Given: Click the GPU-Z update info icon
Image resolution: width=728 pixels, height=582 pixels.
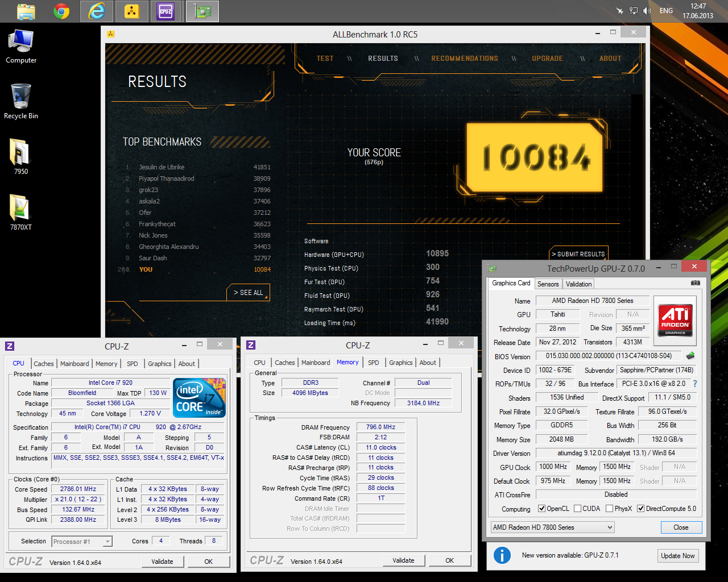Looking at the screenshot, I should (502, 555).
